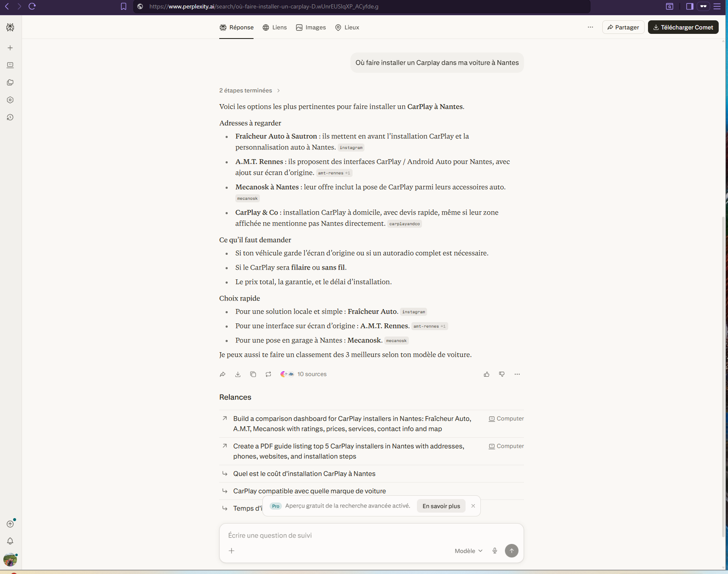Open the user profile avatar
The height and width of the screenshot is (574, 728).
click(x=10, y=560)
